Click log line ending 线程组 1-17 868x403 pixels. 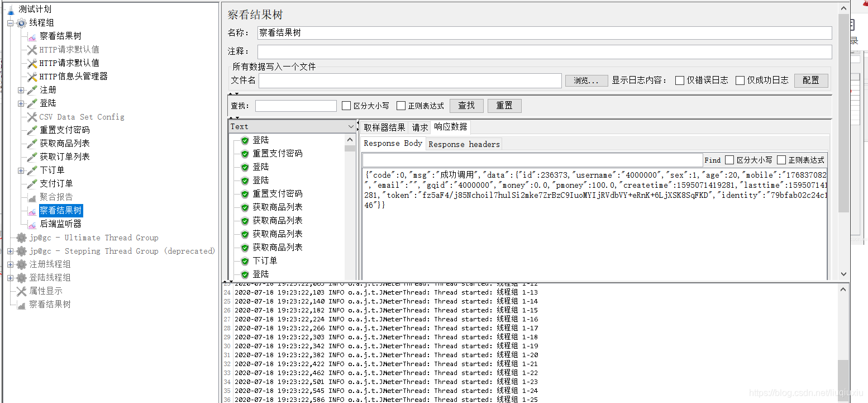click(387, 328)
